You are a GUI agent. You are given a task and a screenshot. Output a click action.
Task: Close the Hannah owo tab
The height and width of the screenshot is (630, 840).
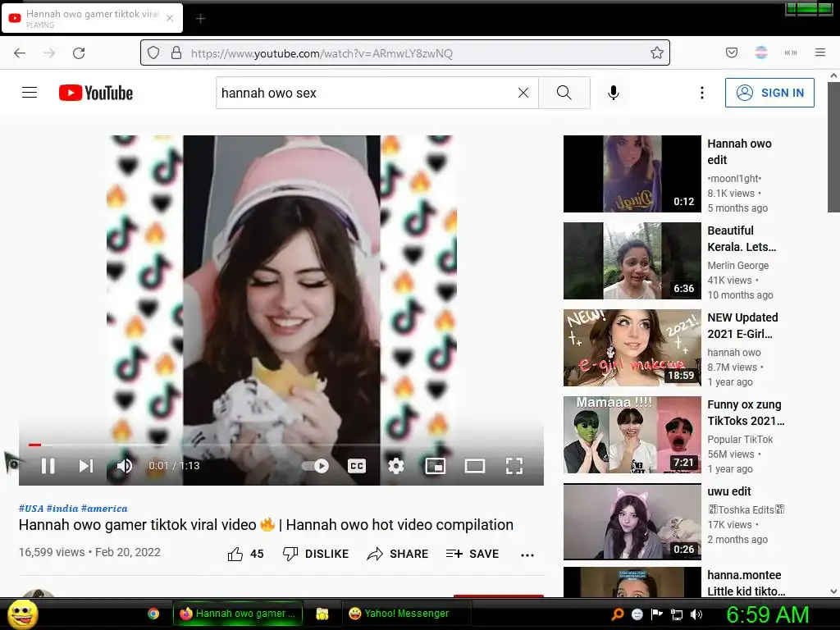(x=170, y=18)
